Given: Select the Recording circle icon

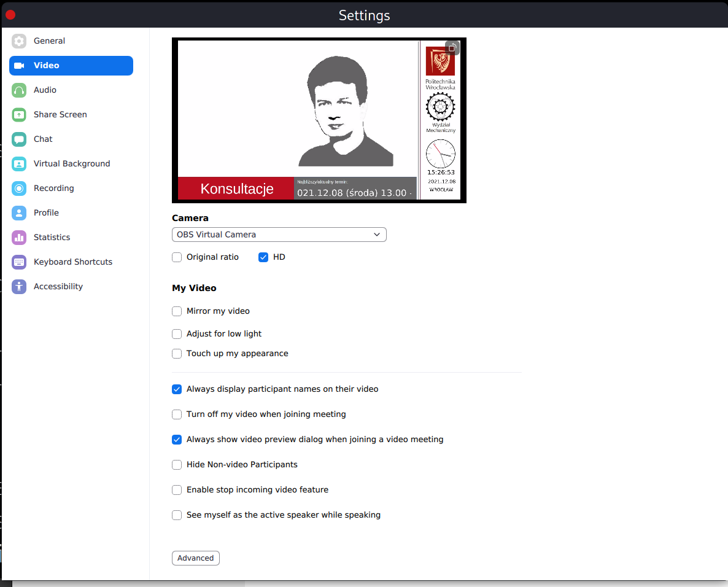Looking at the screenshot, I should [19, 189].
